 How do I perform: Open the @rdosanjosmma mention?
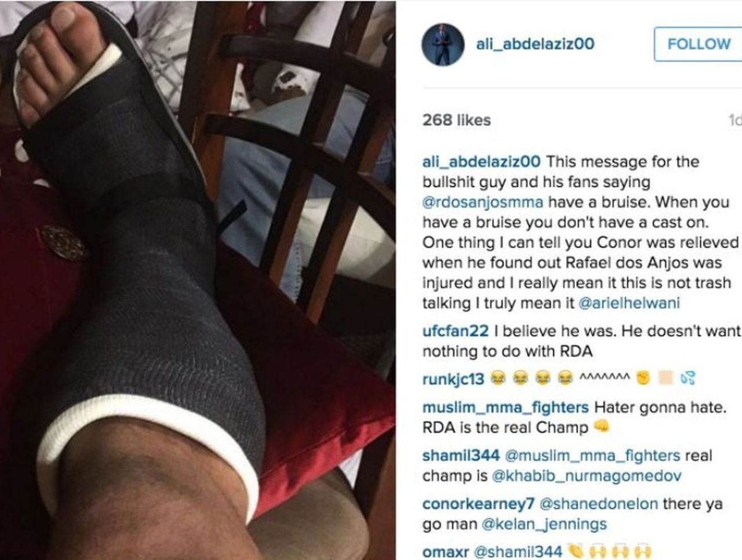coord(483,202)
